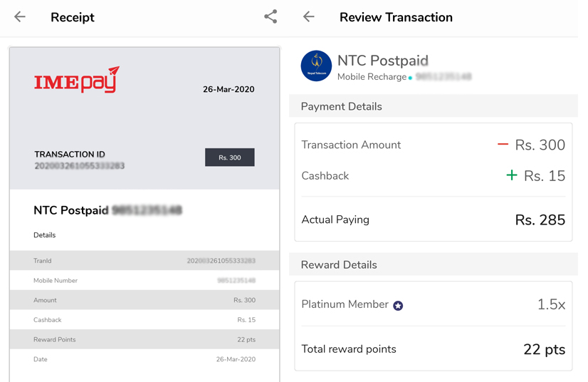Tap the Rs. 300 amount badge
588x382 pixels.
point(229,158)
